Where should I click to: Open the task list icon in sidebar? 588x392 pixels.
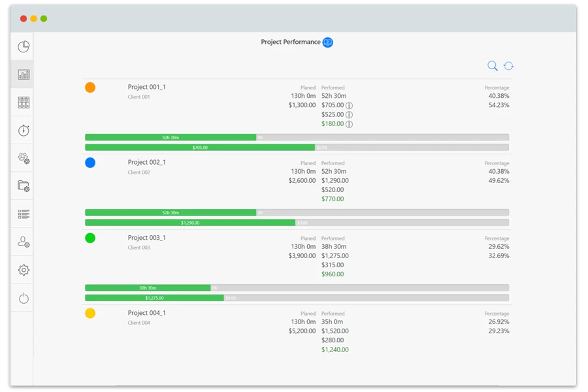pos(24,214)
